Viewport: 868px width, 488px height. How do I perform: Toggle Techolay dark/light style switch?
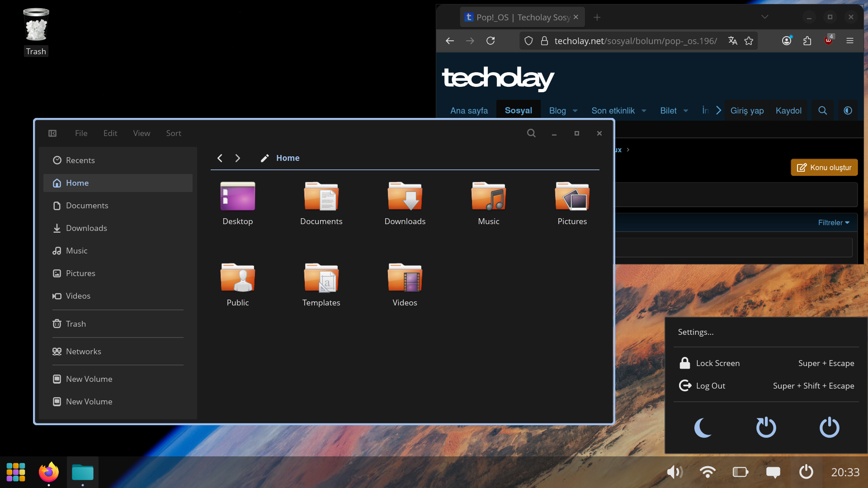(x=848, y=111)
